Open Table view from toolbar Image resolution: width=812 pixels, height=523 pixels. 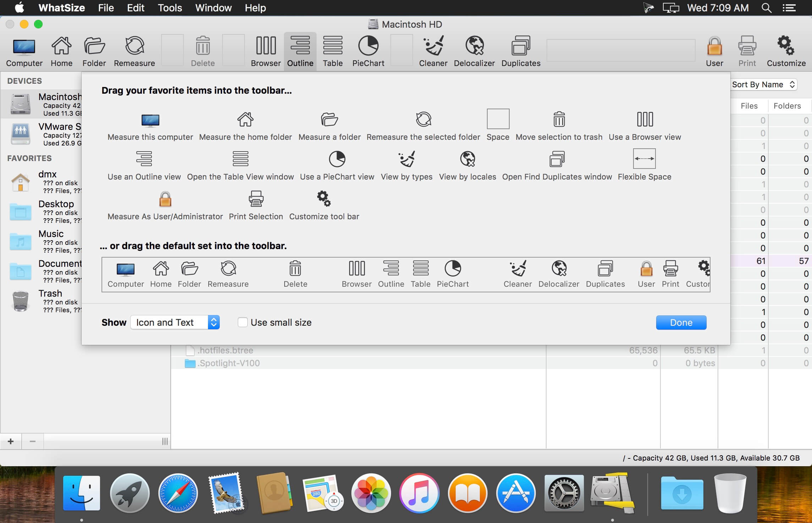point(333,52)
